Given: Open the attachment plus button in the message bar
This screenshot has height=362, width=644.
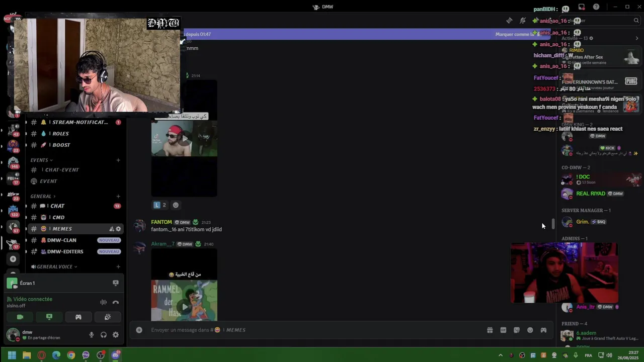Looking at the screenshot, I should pyautogui.click(x=139, y=330).
